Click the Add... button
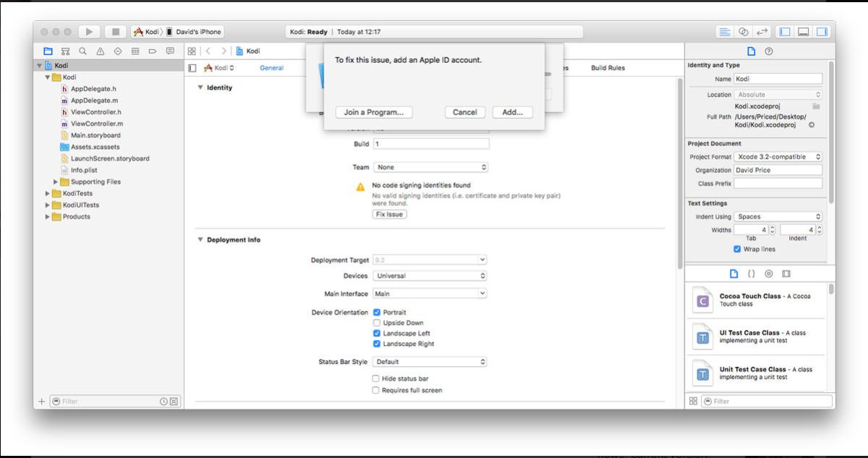Image resolution: width=868 pixels, height=458 pixels. click(x=512, y=112)
